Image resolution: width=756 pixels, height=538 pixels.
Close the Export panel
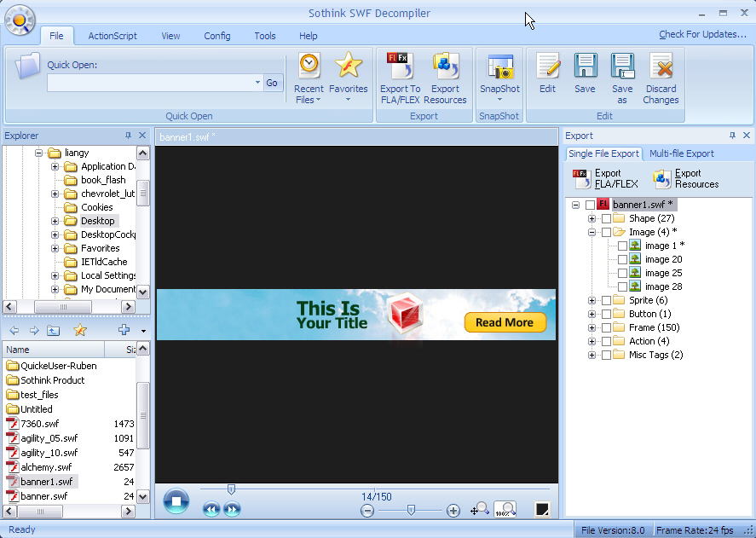(747, 136)
